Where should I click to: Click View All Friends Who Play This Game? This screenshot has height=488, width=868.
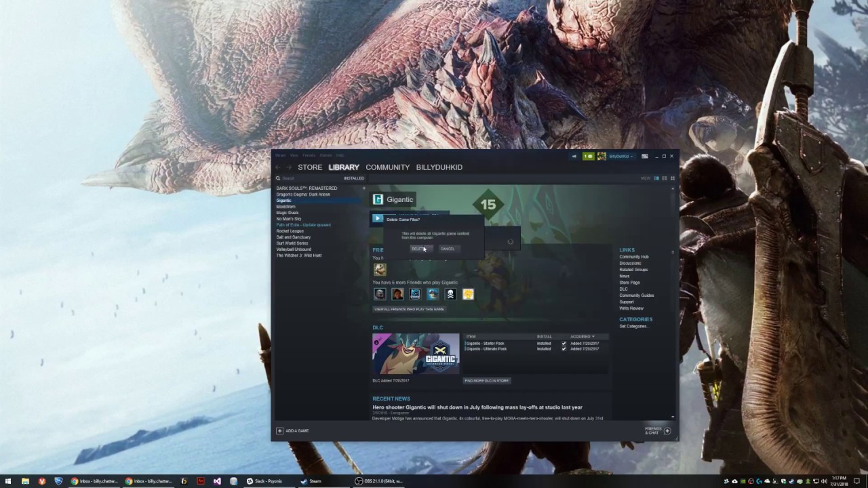coord(409,309)
